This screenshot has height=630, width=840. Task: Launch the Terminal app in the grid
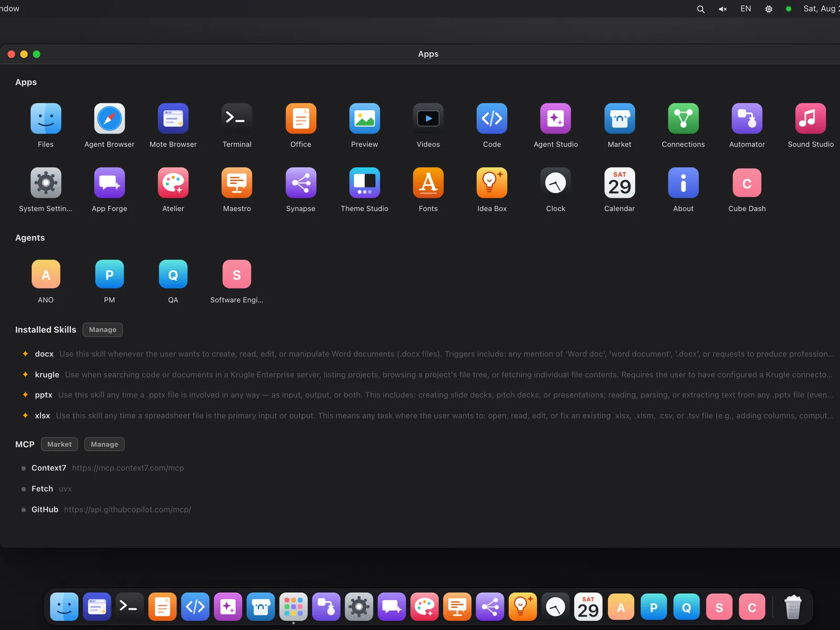pos(237,119)
